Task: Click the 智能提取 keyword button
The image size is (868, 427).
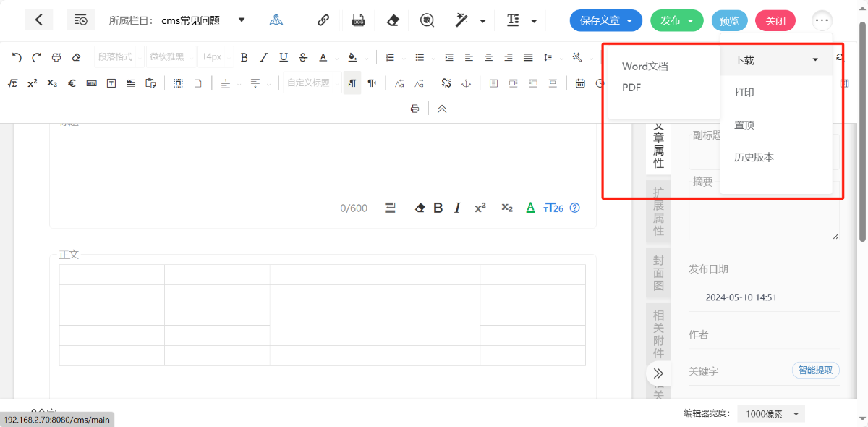Action: (x=815, y=371)
